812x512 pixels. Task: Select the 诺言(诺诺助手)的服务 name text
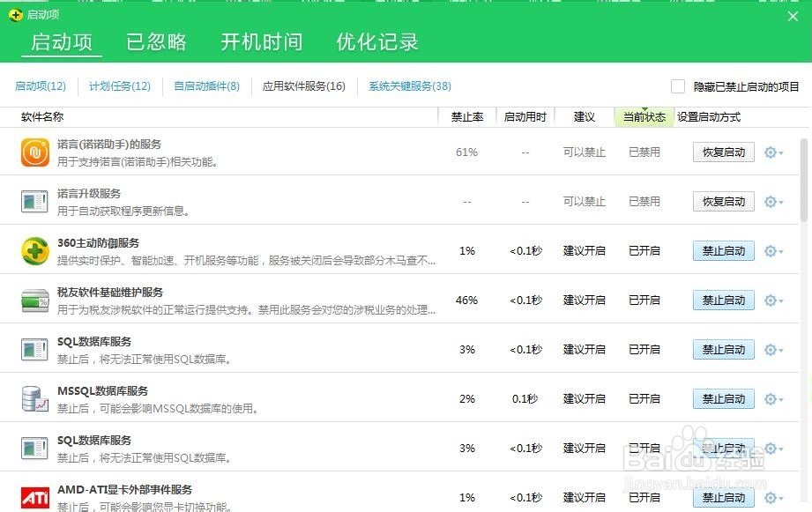(109, 145)
